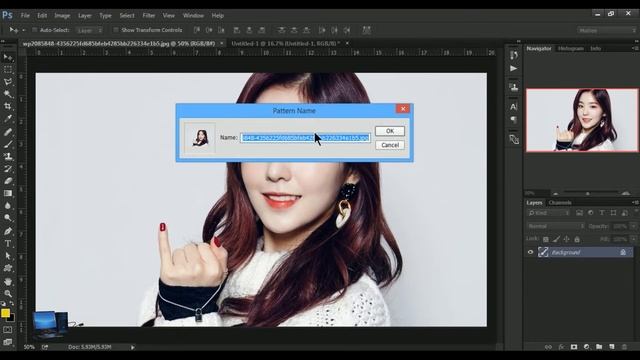The image size is (640, 360).
Task: Select the Rectangular Marquee tool
Action: coord(8,70)
